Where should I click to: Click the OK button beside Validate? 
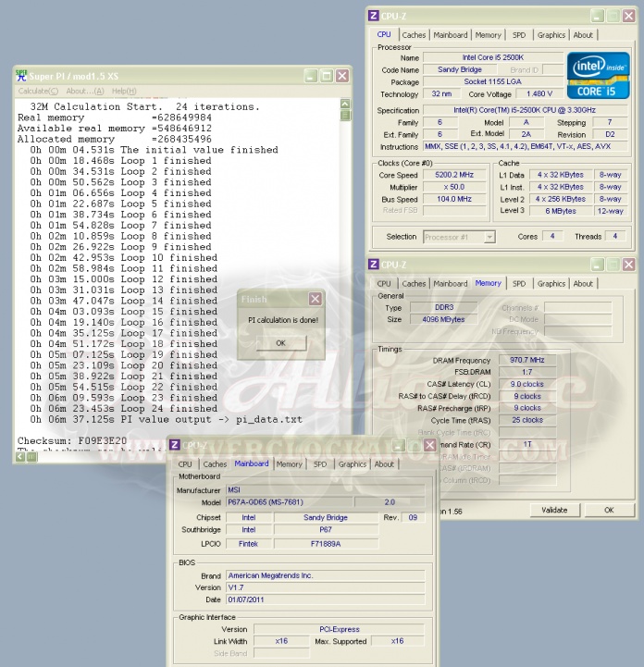[608, 510]
